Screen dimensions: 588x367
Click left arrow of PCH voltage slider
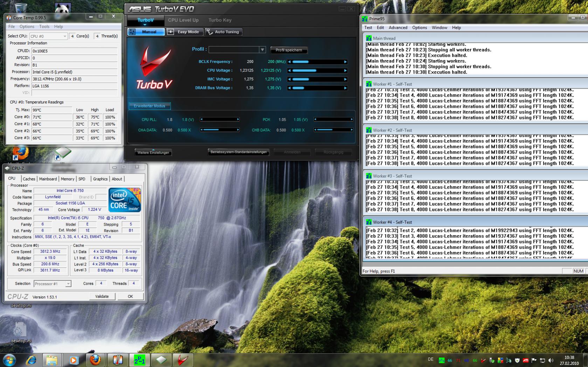tap(316, 120)
